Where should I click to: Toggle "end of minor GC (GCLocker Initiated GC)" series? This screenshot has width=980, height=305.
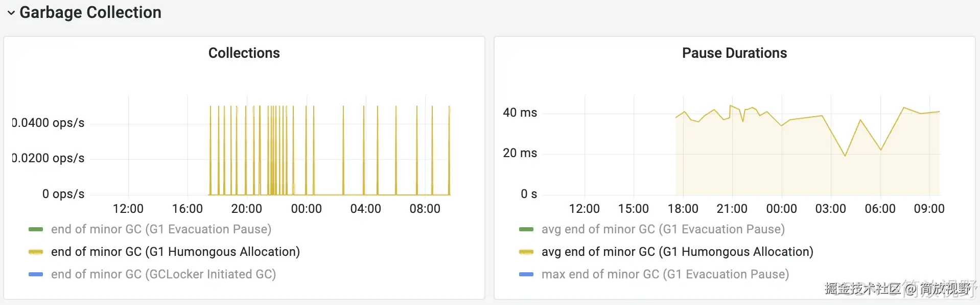click(164, 274)
